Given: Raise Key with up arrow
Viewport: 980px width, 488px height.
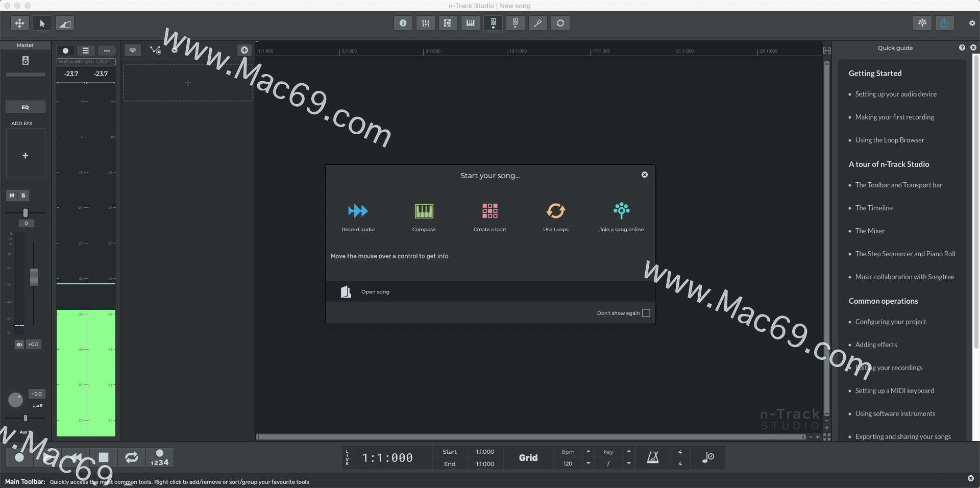Looking at the screenshot, I should click(x=629, y=452).
